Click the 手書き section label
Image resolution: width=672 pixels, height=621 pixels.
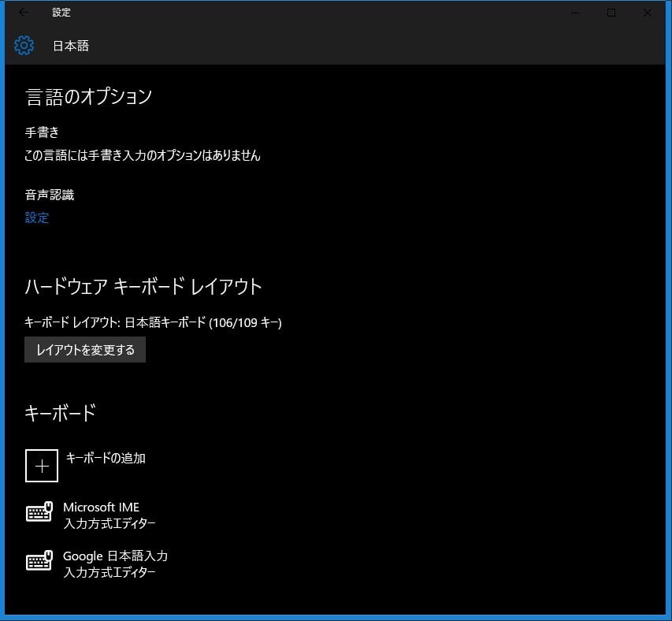coord(42,132)
